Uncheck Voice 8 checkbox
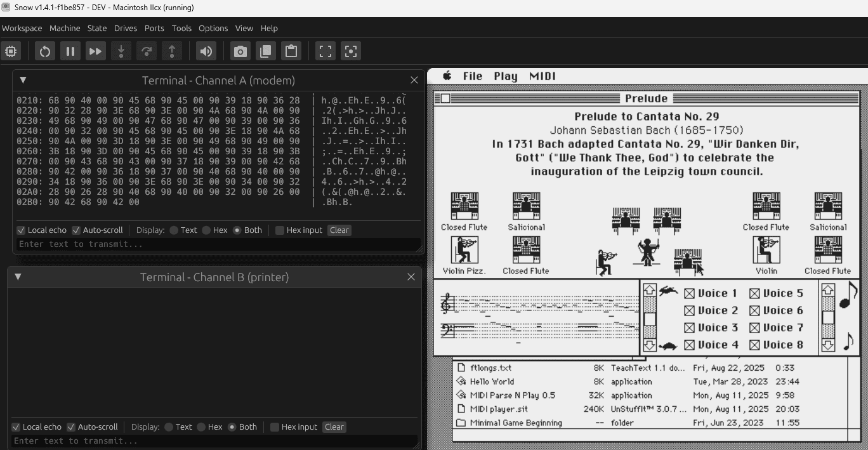The image size is (868, 450). 754,345
